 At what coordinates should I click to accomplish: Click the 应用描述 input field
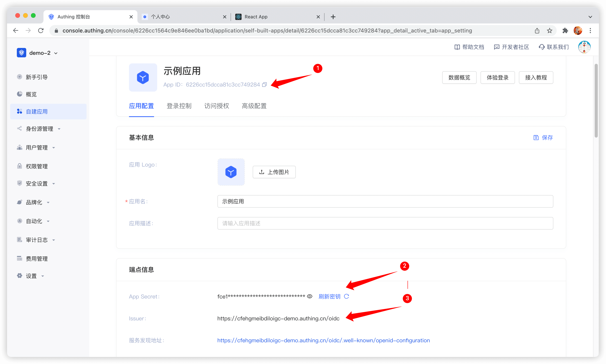pyautogui.click(x=385, y=223)
